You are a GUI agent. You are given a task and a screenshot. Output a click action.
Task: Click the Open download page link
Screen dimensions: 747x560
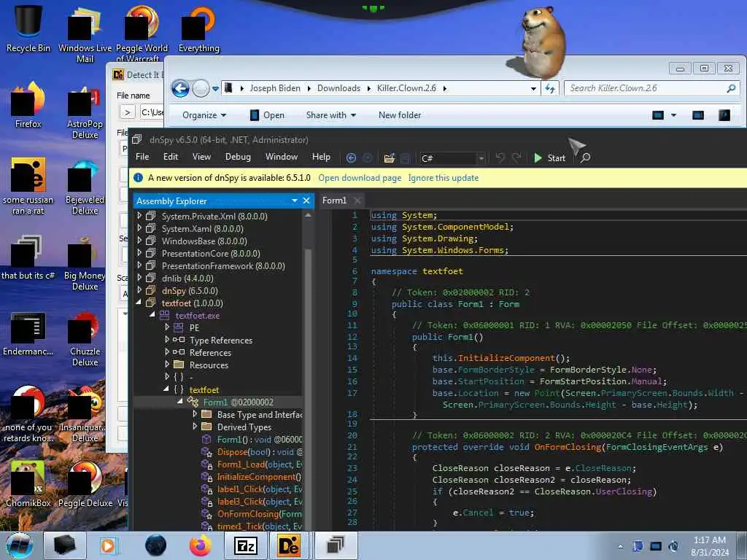click(360, 178)
